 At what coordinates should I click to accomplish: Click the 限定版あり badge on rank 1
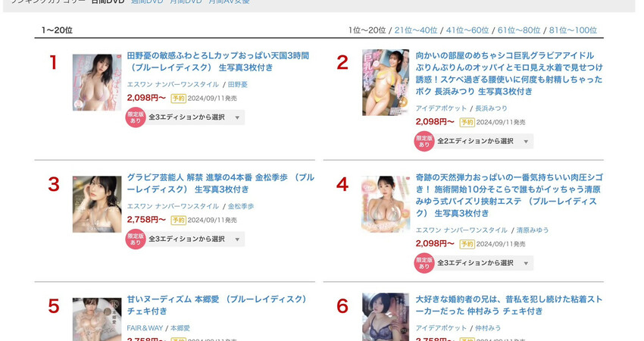(x=136, y=117)
